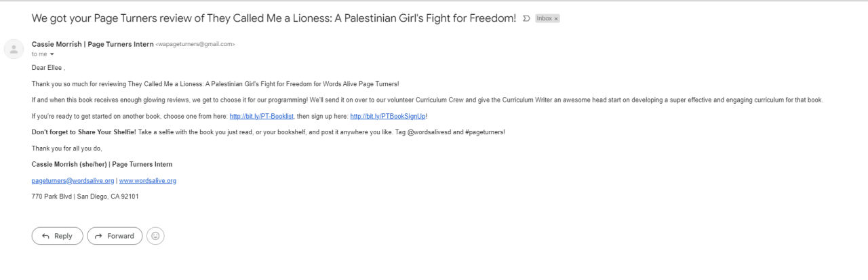Open the sender's profile avatar
Screen dimensions: 868x280
14,49
